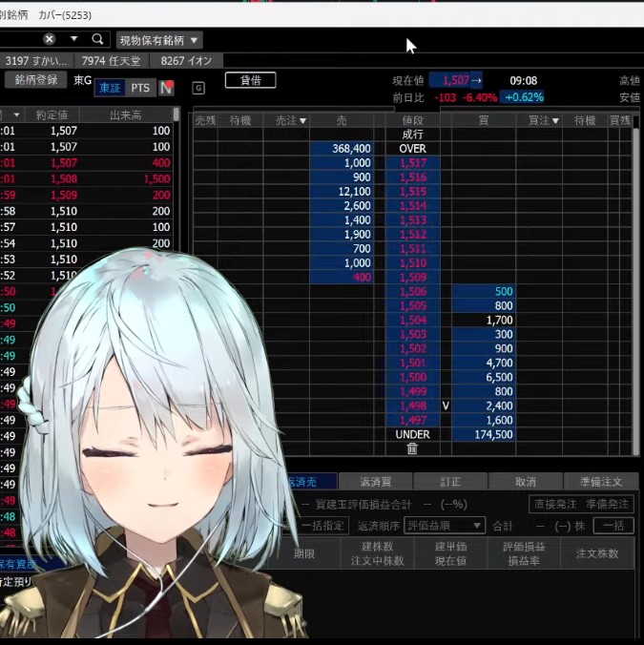This screenshot has height=645, width=644.
Task: Select 直接発注 mode
Action: 555,505
